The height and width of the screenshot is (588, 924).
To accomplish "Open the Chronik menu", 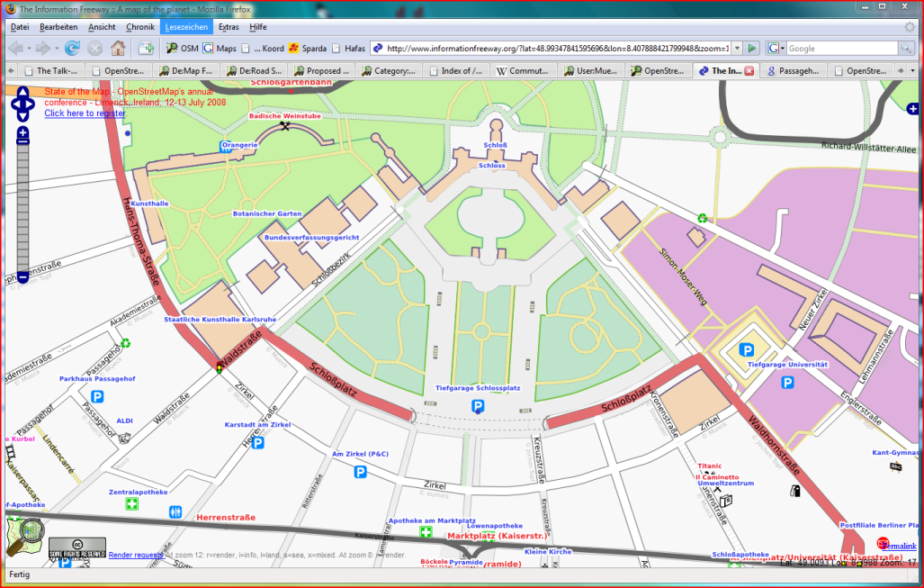I will (140, 26).
